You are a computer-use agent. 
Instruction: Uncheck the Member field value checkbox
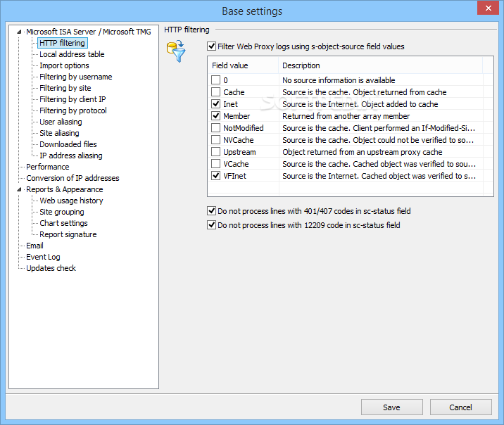pos(215,115)
